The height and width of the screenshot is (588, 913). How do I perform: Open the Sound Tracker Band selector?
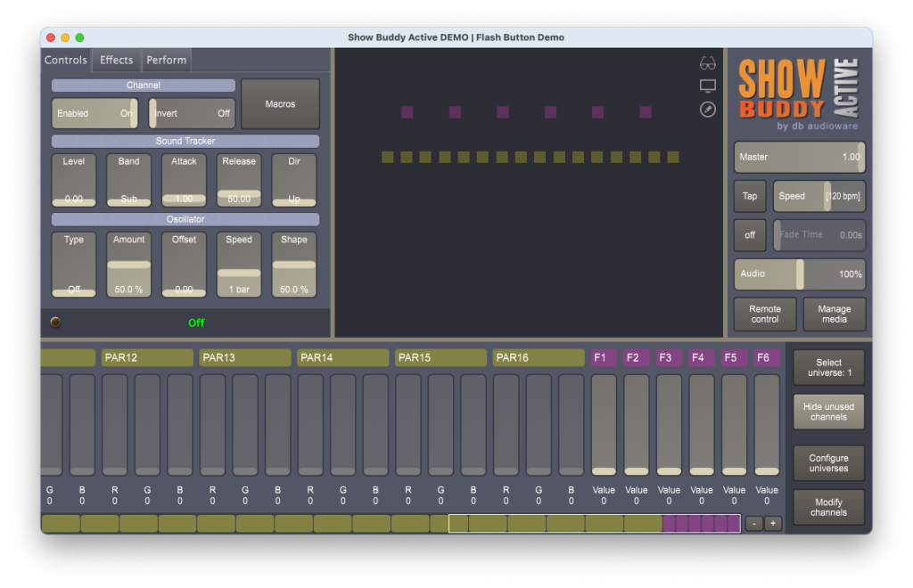pos(129,181)
